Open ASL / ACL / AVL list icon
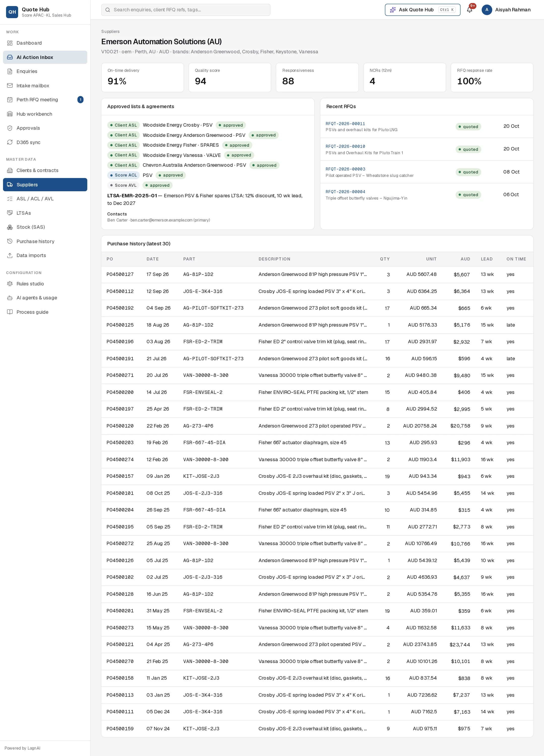The width and height of the screenshot is (544, 756). point(10,199)
